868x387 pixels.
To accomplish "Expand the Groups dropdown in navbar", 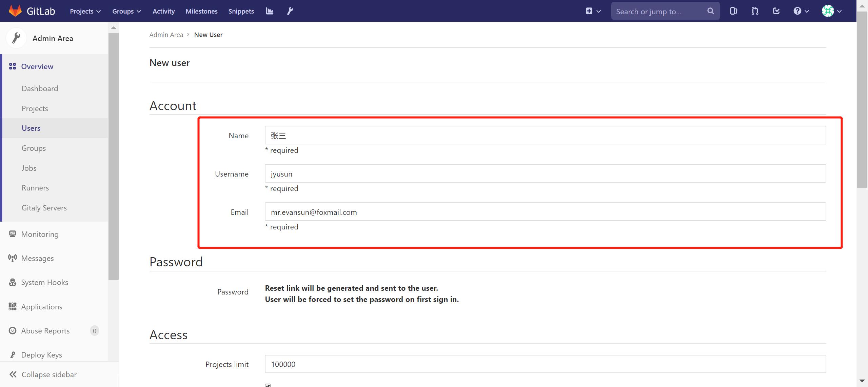I will pos(126,11).
